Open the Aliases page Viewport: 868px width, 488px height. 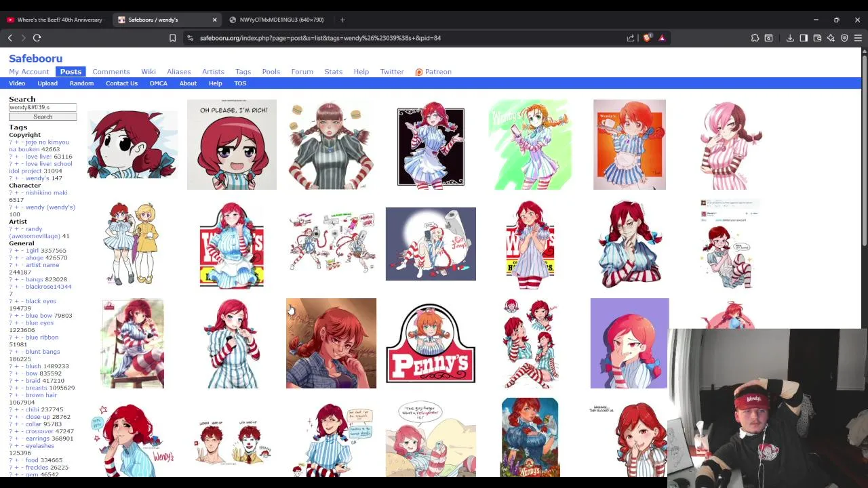point(179,72)
